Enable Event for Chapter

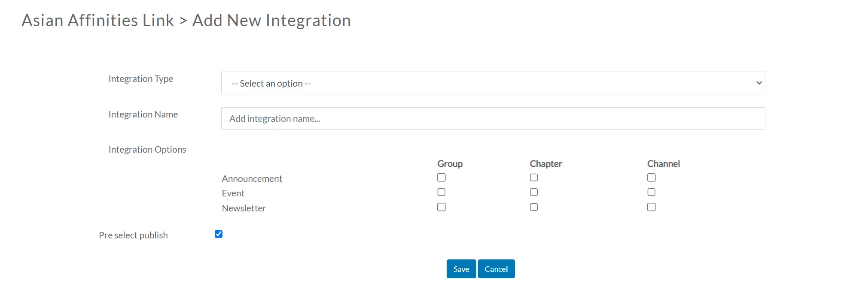coord(534,192)
